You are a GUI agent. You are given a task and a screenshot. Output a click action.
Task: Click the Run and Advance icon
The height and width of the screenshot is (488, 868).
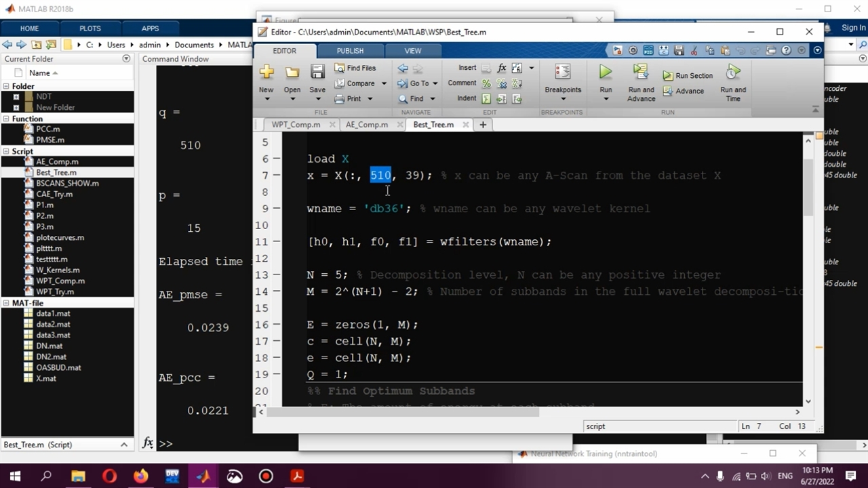tap(641, 73)
